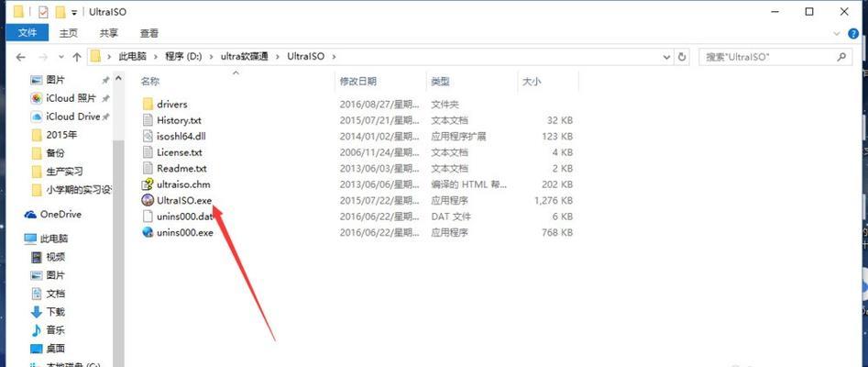Click the new folder icon in title bar
The height and width of the screenshot is (367, 868).
coord(60,11)
